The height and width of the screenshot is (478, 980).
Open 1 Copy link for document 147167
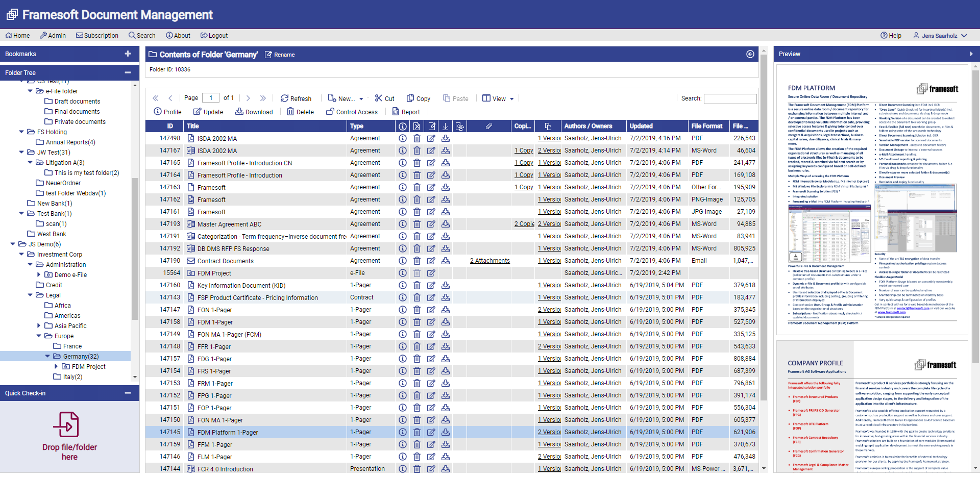[524, 150]
